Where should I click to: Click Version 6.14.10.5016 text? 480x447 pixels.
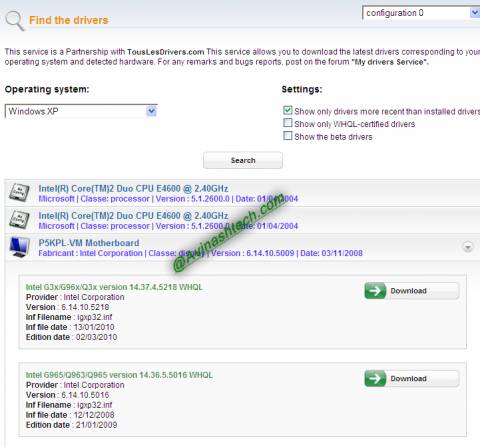point(67,395)
